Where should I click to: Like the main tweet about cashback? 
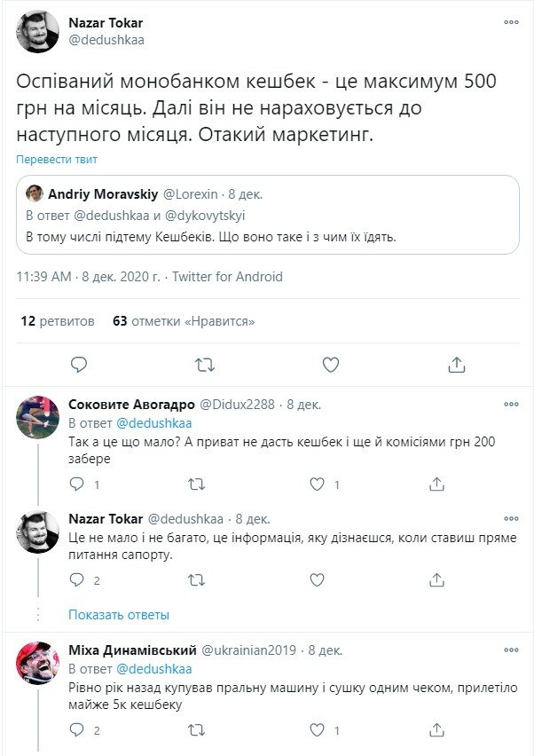click(330, 363)
